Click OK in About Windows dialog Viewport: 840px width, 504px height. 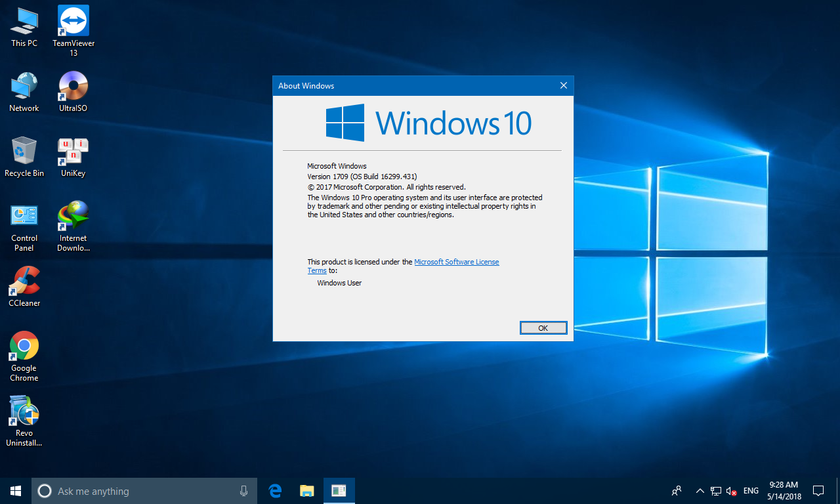pyautogui.click(x=543, y=327)
